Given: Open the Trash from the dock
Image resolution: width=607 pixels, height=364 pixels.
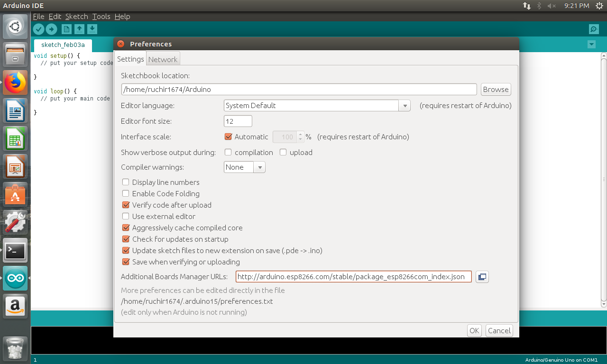Looking at the screenshot, I should point(16,349).
